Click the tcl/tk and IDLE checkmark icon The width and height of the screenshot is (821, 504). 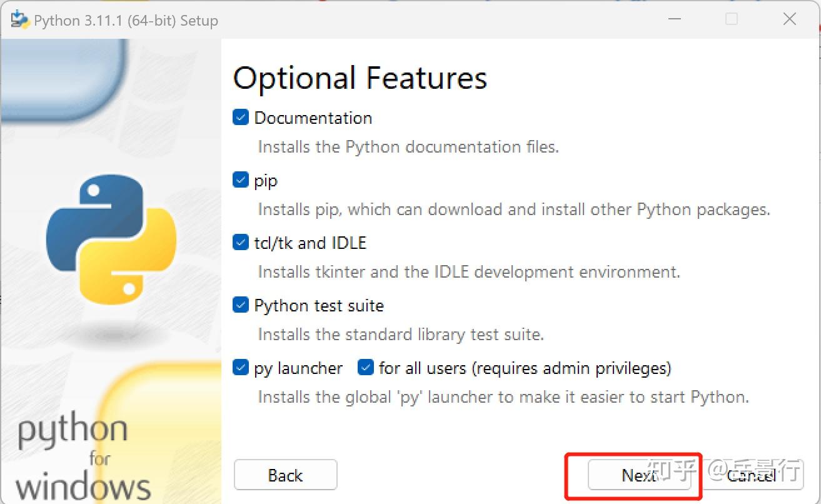pos(240,242)
